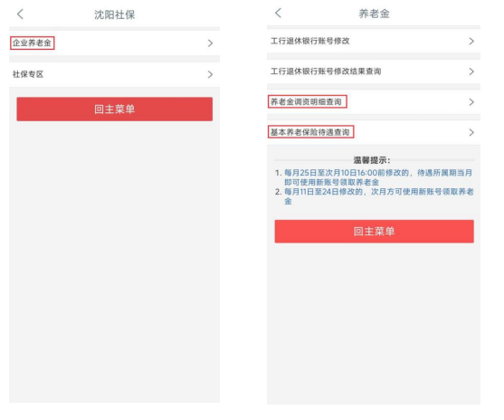Image resolution: width=504 pixels, height=420 pixels.
Task: Tap 回主菜单 on the 养老金 screen
Action: (374, 231)
